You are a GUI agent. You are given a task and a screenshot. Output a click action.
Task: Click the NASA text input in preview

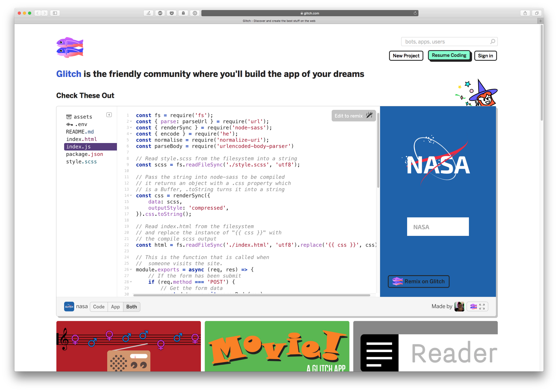point(438,227)
